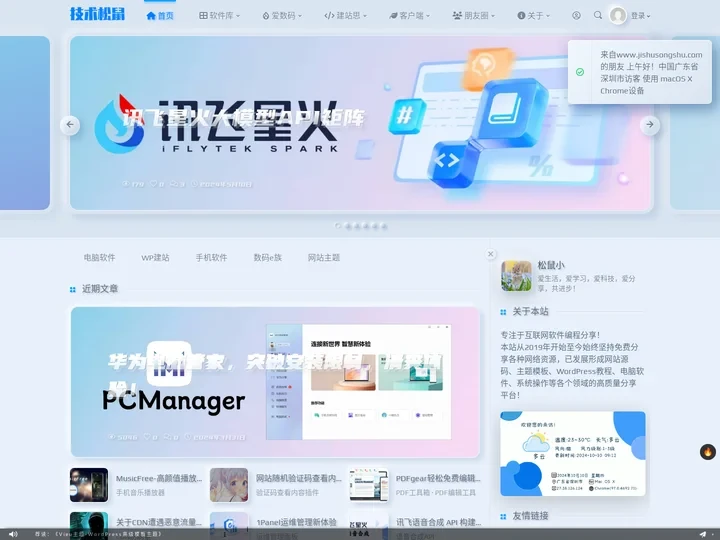Expand the 建站思 menu
Screen dimensions: 720x540
345,16
